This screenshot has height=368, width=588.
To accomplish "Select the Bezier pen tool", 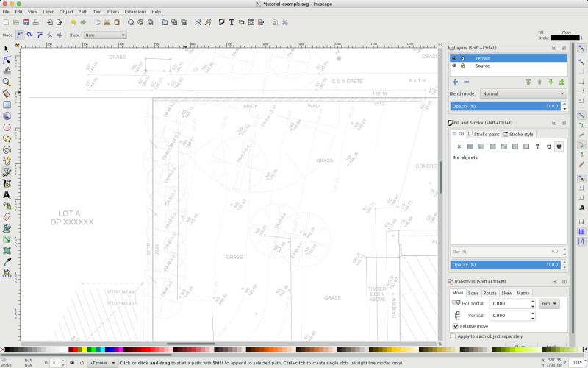I will click(x=7, y=172).
